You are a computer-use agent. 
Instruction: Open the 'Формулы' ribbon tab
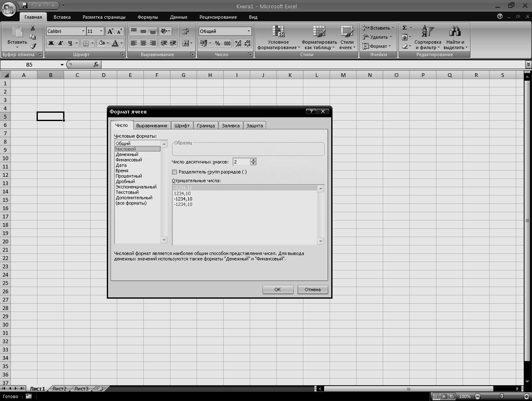[148, 17]
